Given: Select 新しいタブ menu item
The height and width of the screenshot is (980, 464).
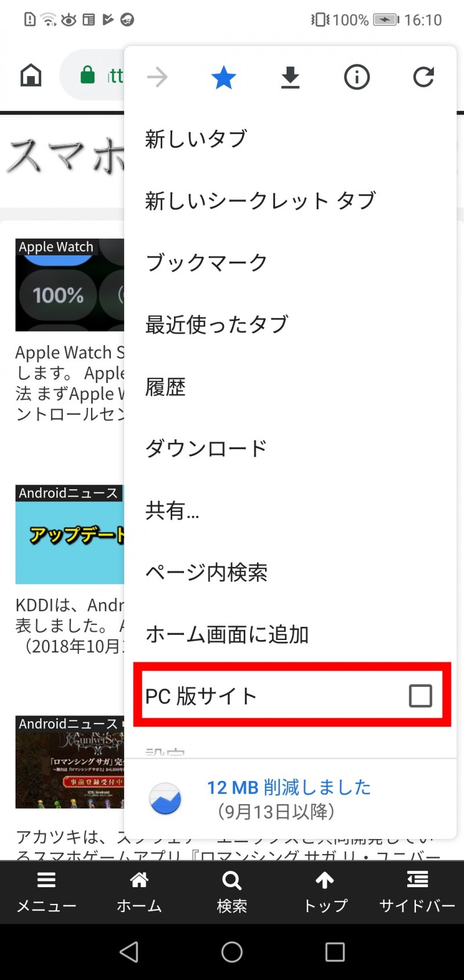Looking at the screenshot, I should (290, 139).
